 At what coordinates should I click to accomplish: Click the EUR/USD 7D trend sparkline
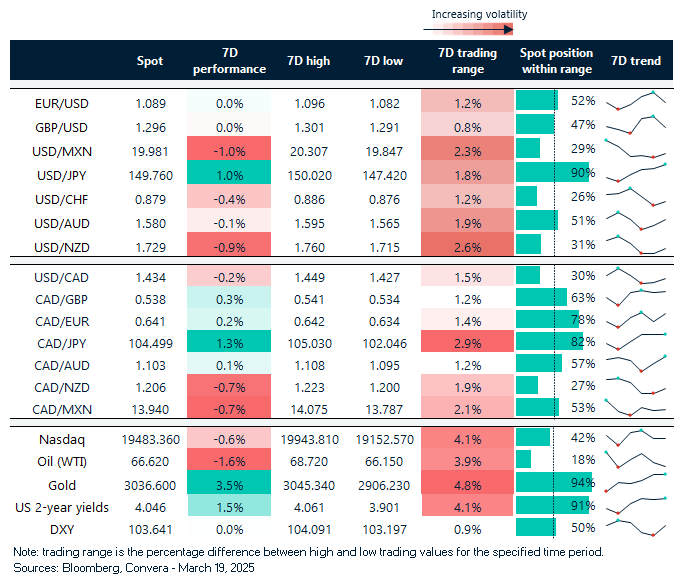pyautogui.click(x=636, y=101)
